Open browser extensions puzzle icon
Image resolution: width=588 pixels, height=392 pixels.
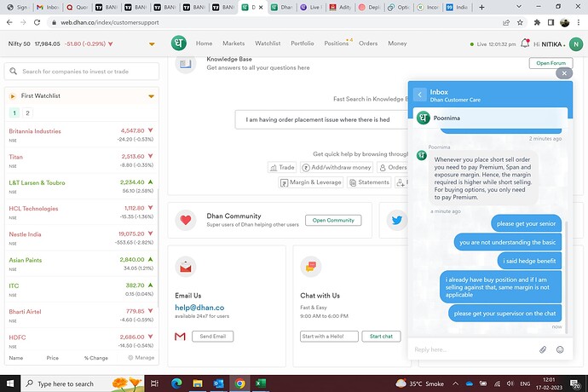tap(537, 22)
